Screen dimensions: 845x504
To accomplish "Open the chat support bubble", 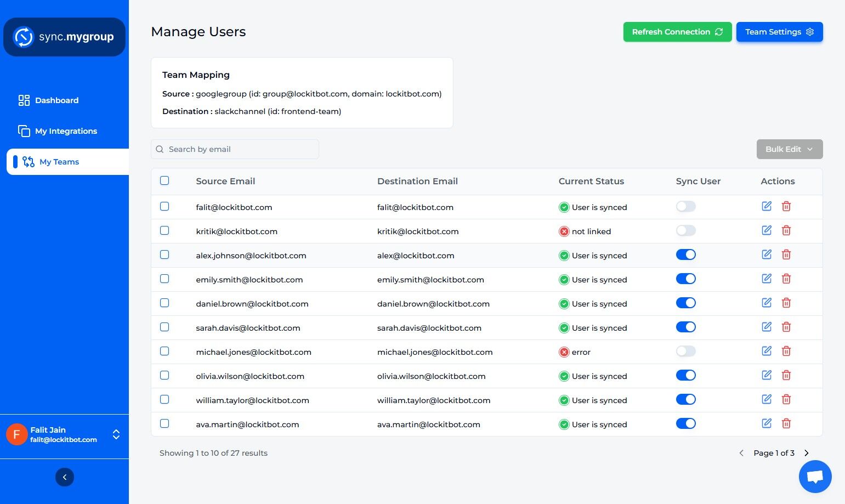I will click(815, 477).
